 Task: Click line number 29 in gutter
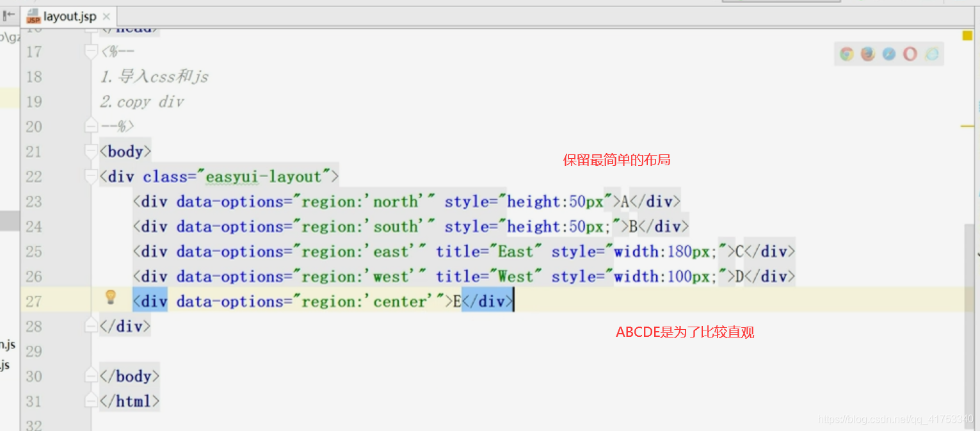click(34, 351)
